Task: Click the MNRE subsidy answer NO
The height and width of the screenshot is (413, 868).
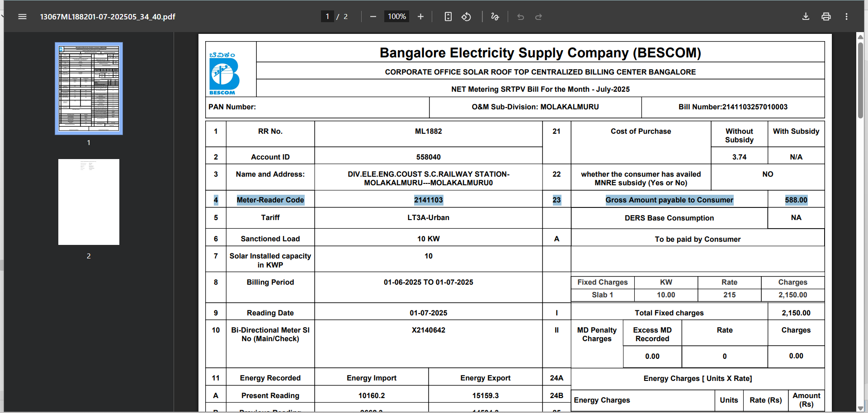Action: pyautogui.click(x=768, y=174)
